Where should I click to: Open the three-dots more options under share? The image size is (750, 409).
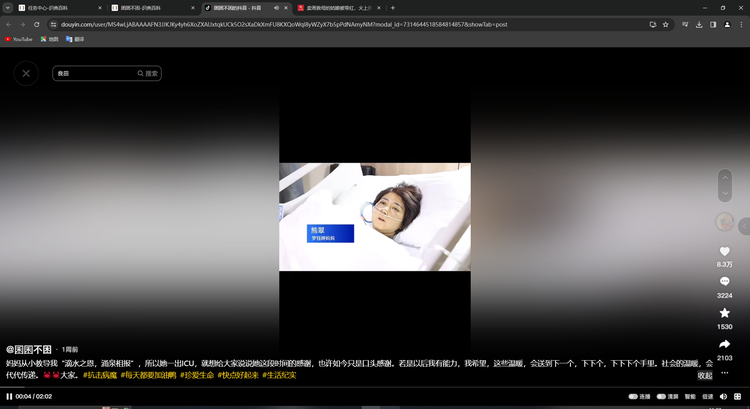(725, 373)
